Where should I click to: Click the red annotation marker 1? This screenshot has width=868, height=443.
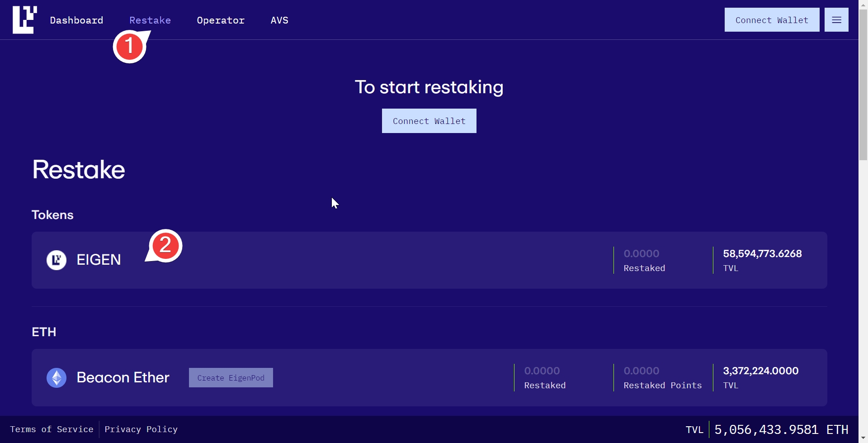click(x=129, y=47)
